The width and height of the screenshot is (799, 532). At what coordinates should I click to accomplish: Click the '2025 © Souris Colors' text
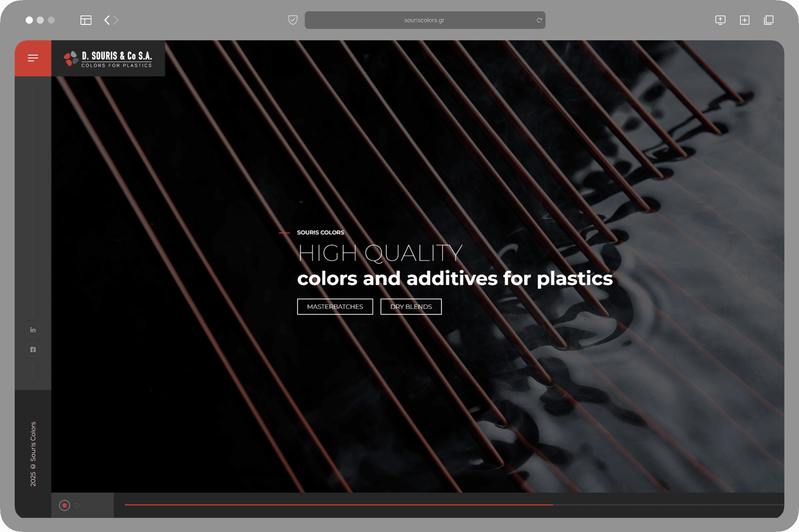33,454
